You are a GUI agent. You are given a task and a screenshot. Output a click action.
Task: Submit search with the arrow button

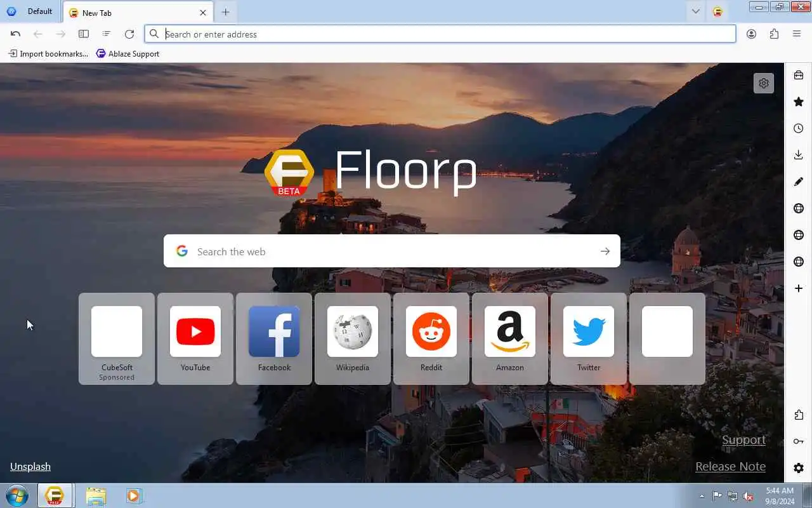(x=605, y=251)
